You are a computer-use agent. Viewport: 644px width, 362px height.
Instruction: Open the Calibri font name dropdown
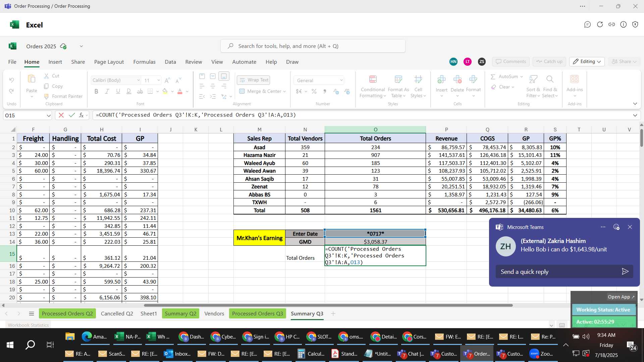click(x=138, y=80)
